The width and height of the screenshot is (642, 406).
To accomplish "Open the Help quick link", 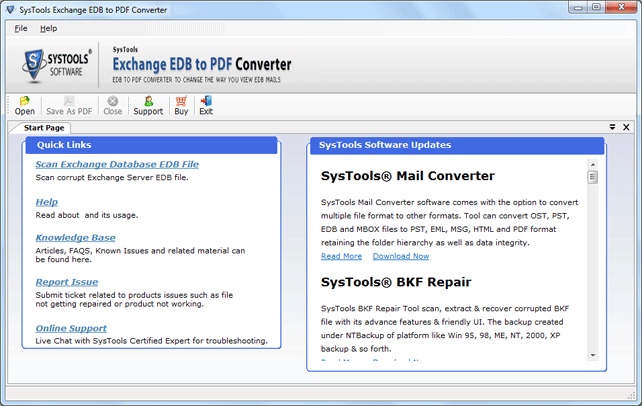I will coord(47,202).
